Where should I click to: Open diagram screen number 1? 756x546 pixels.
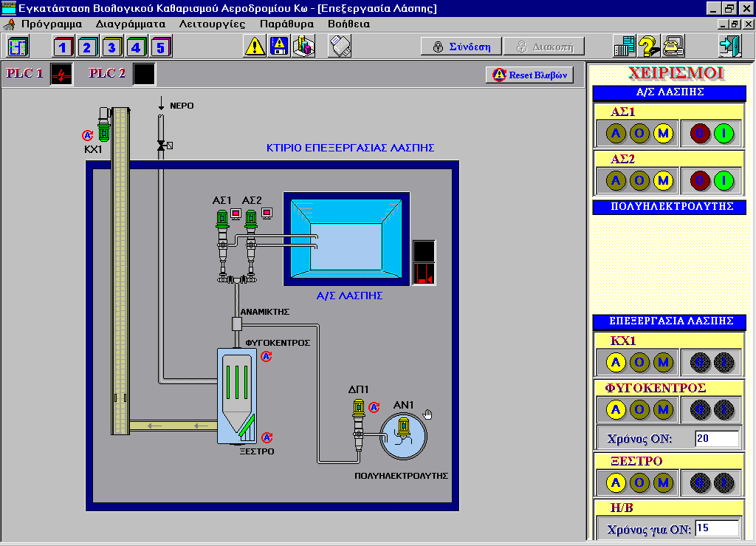point(63,47)
